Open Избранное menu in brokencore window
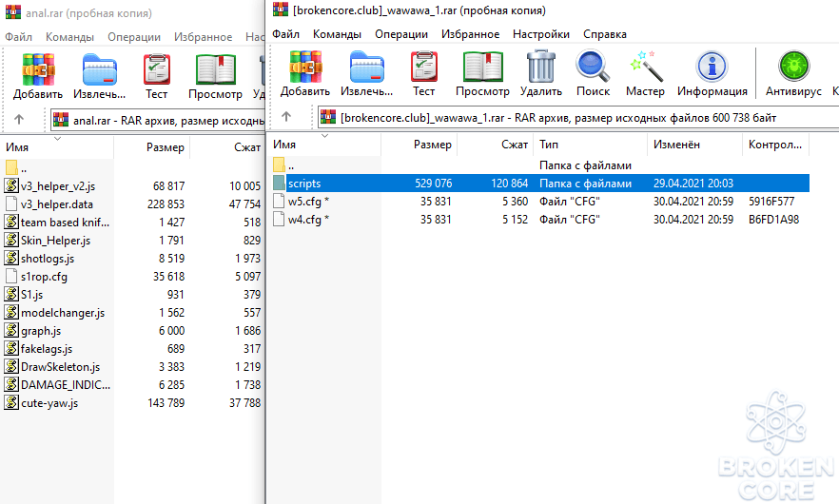839x504 pixels. point(470,34)
